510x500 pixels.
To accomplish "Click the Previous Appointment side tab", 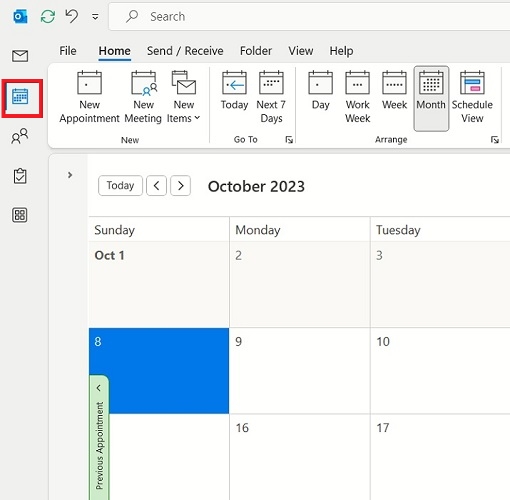I will (99, 437).
